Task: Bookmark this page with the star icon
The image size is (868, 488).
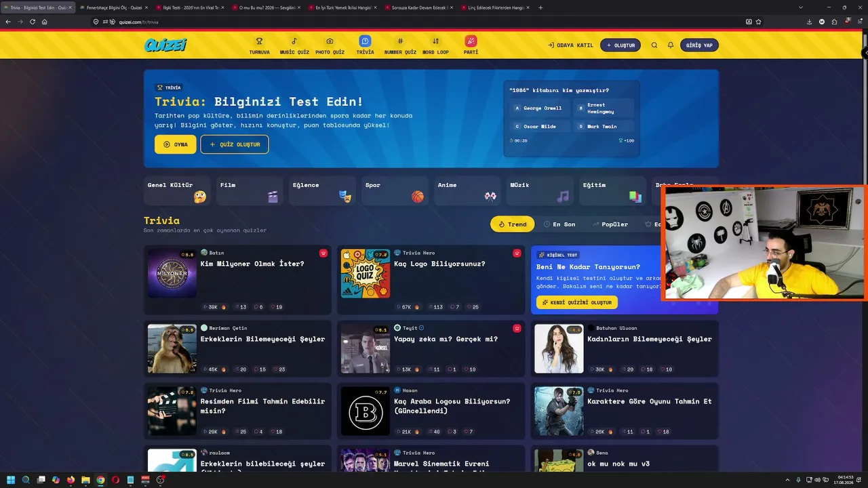Action: coord(758,22)
